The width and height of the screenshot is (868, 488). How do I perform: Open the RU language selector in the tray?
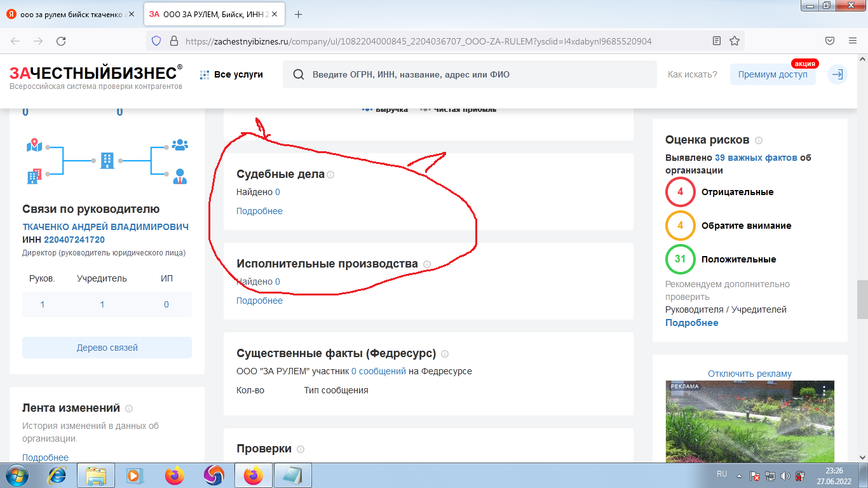721,475
